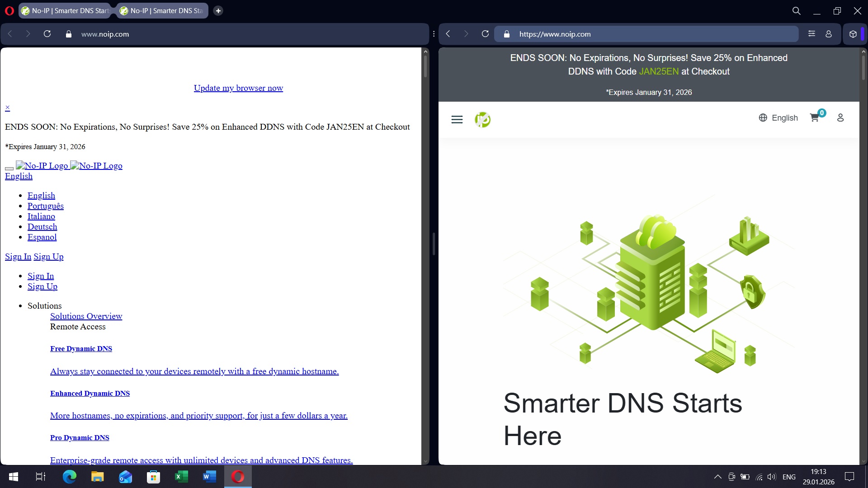The height and width of the screenshot is (488, 868).
Task: Open split-screen options three-dot divider menu
Action: click(434, 34)
